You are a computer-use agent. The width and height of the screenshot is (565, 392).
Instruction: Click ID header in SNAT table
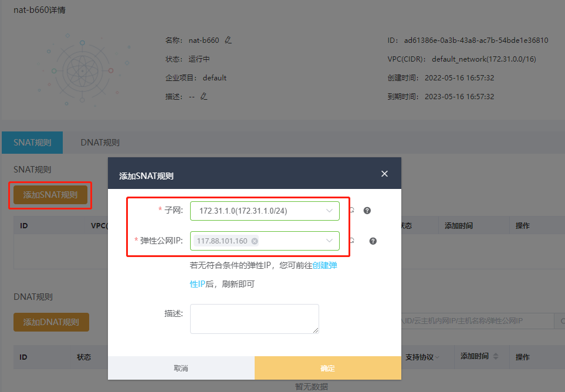24,225
